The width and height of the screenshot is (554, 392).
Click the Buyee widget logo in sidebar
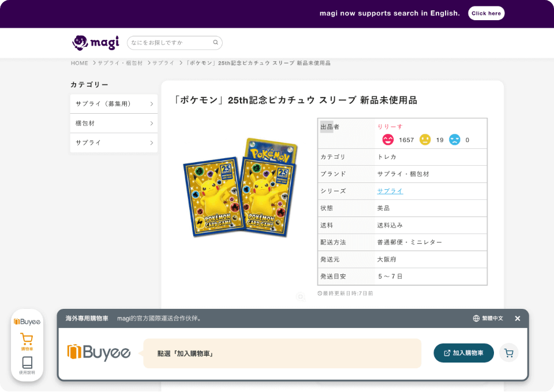pos(27,322)
